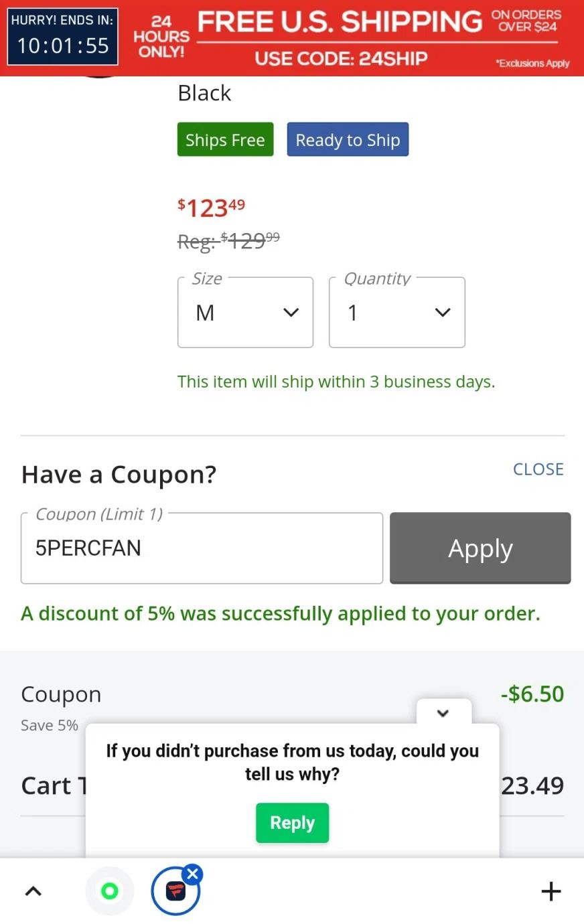Select the Fanatics tab icon
This screenshot has width=584, height=924.
tap(175, 892)
